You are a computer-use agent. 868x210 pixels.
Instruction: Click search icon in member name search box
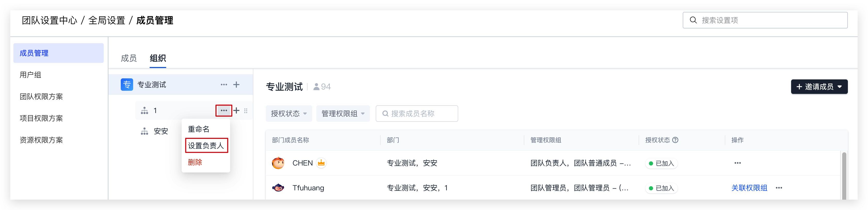(385, 114)
